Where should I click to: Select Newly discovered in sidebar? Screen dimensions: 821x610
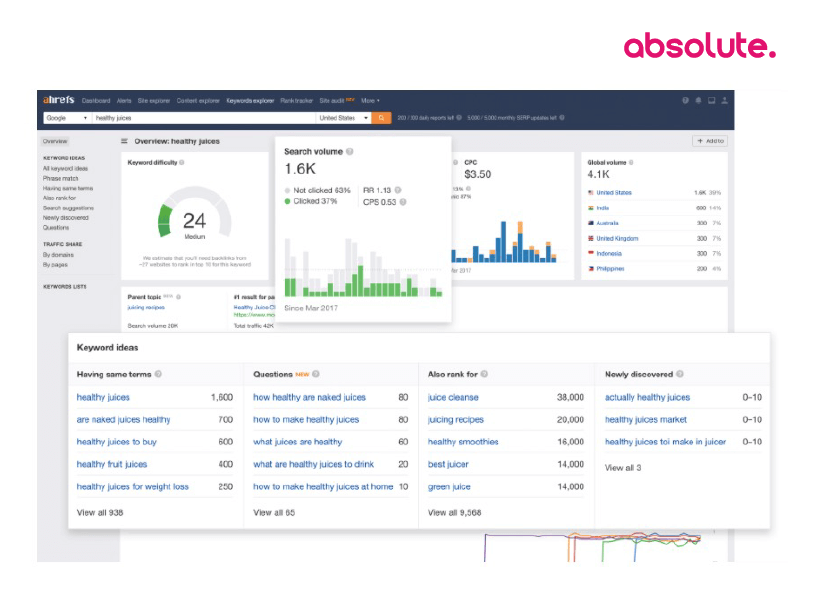click(66, 218)
